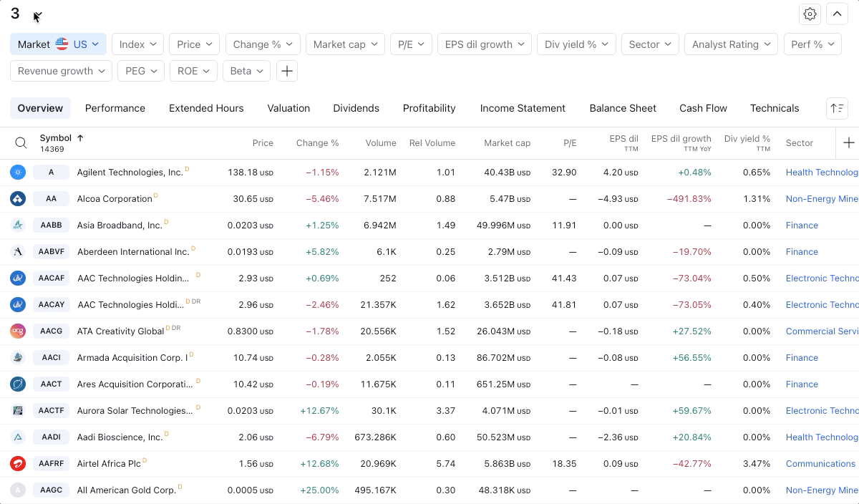Expand the Beta filter dropdown
The image size is (859, 504).
tap(246, 71)
